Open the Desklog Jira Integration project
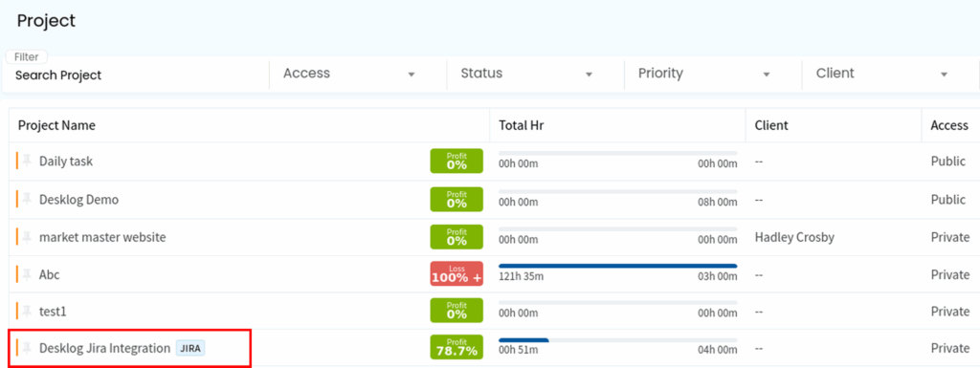 (x=104, y=348)
